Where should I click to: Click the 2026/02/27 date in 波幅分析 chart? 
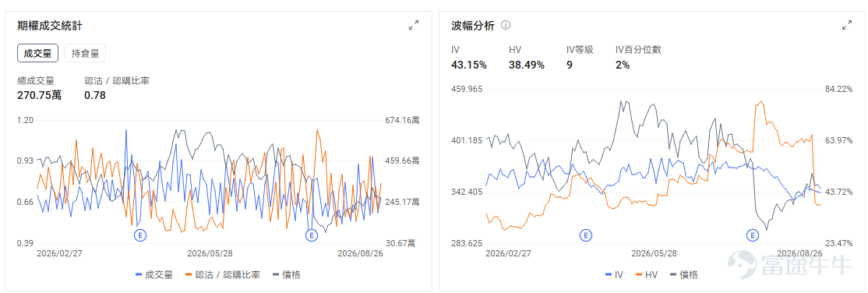[x=508, y=253]
